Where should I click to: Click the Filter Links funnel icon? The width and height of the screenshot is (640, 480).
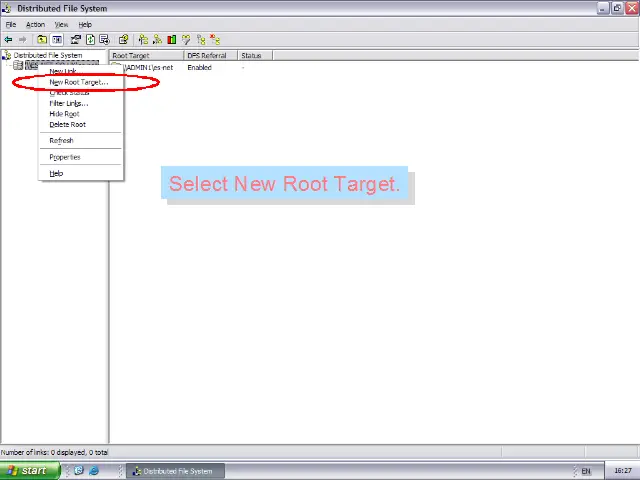coord(186,40)
